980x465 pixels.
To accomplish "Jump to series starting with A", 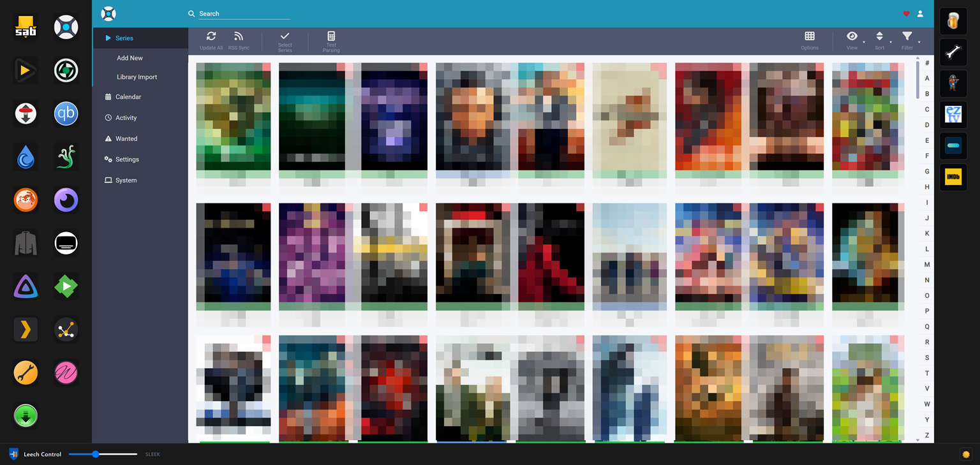I will click(927, 78).
